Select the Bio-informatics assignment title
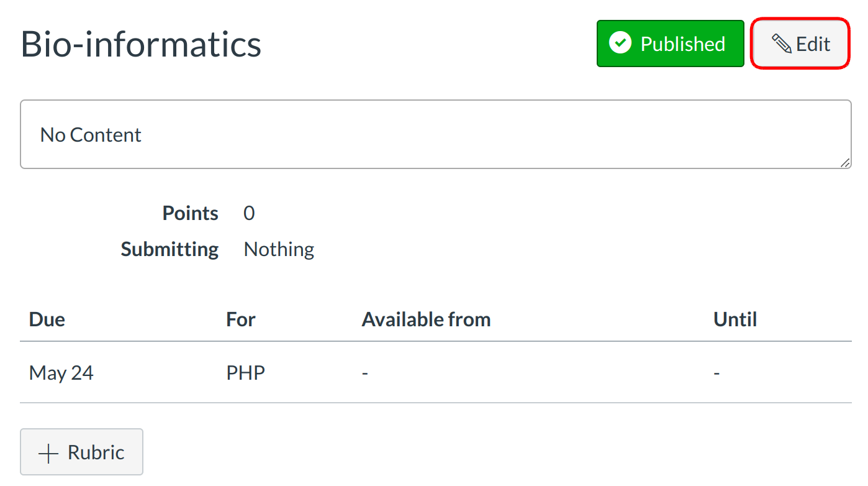Image resolution: width=868 pixels, height=486 pixels. [141, 44]
